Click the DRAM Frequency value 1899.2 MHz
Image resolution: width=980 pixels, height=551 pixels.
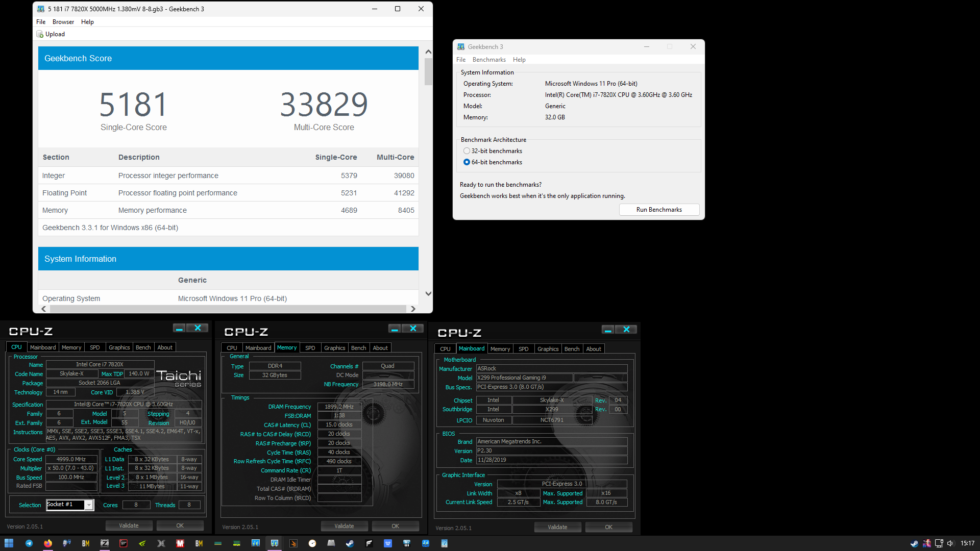339,407
